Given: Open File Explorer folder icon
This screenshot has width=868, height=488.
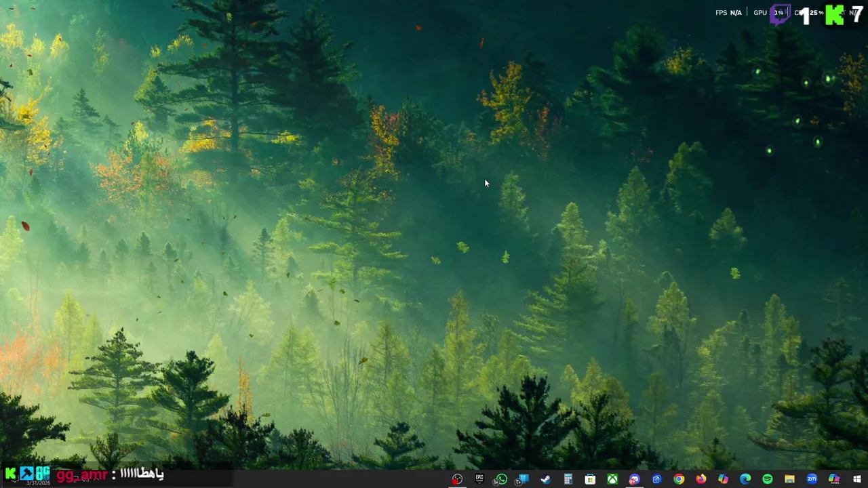Looking at the screenshot, I should [x=789, y=479].
